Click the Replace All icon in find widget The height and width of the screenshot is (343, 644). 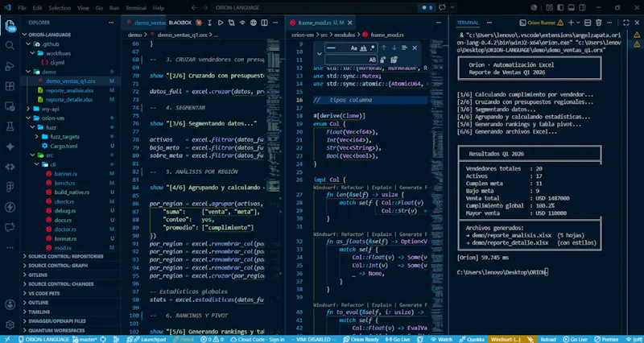[x=394, y=60]
